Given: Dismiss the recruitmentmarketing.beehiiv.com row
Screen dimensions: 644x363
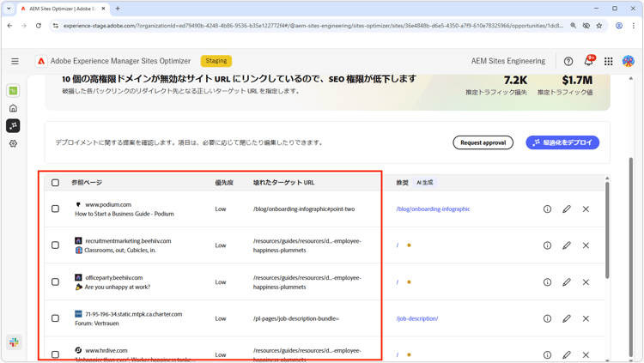Looking at the screenshot, I should 586,245.
